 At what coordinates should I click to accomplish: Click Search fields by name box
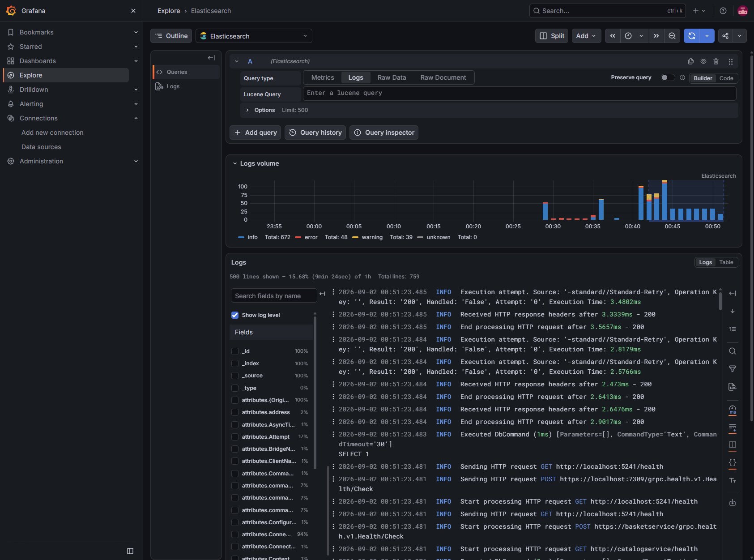point(274,296)
